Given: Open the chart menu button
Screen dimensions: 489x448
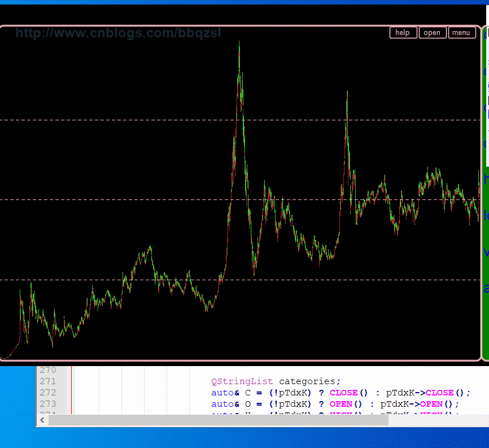Looking at the screenshot, I should click(461, 32).
